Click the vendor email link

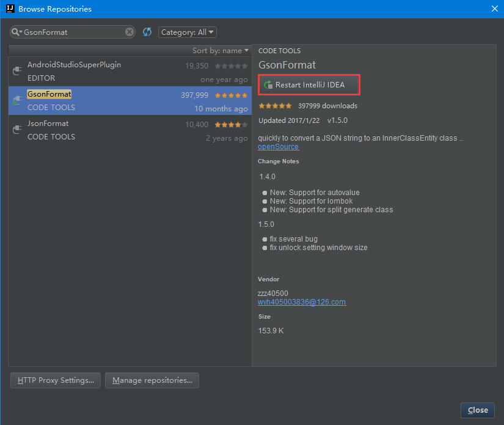(302, 302)
